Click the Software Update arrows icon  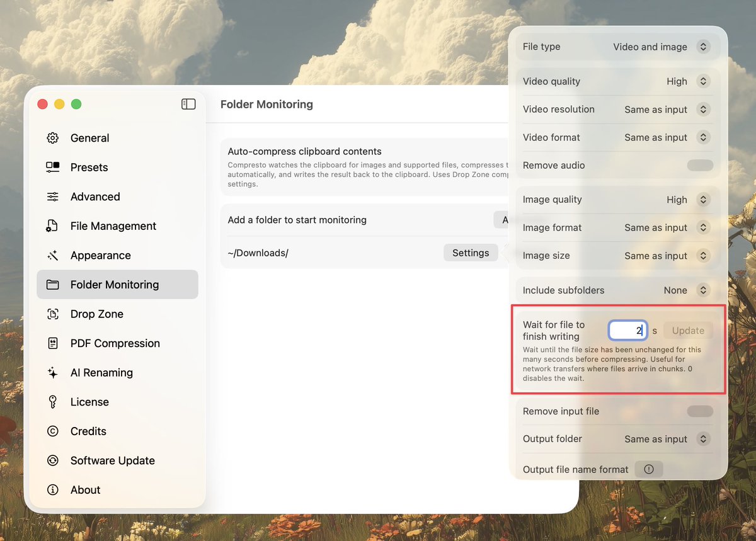tap(53, 460)
